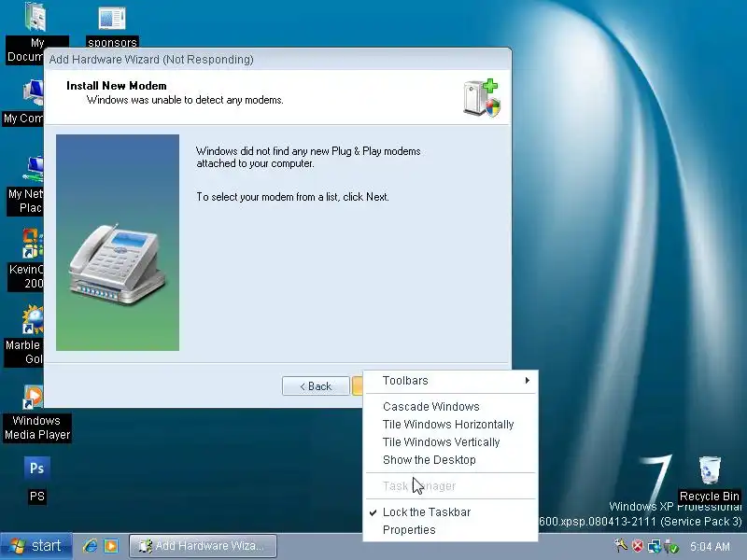Screen dimensions: 747x560
Task: Select Tile Windows Vertically
Action: (450, 441)
